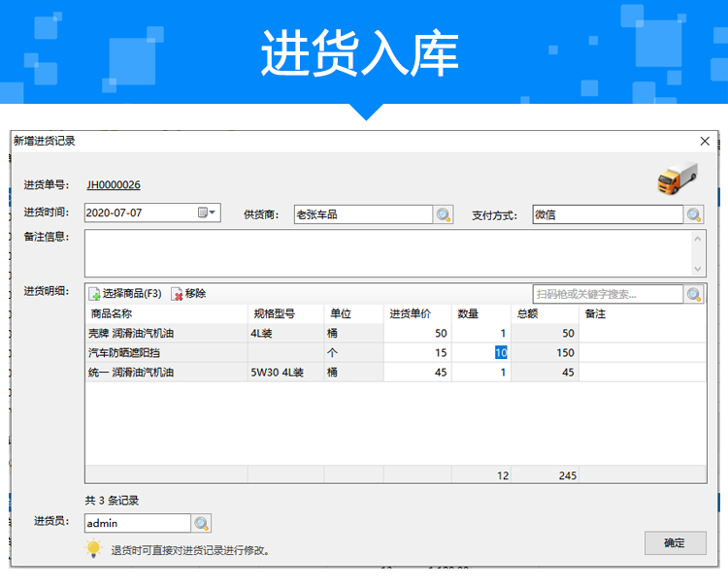This screenshot has width=728, height=587.
Task: Click the remarks scrollbar up arrow
Action: 698,239
